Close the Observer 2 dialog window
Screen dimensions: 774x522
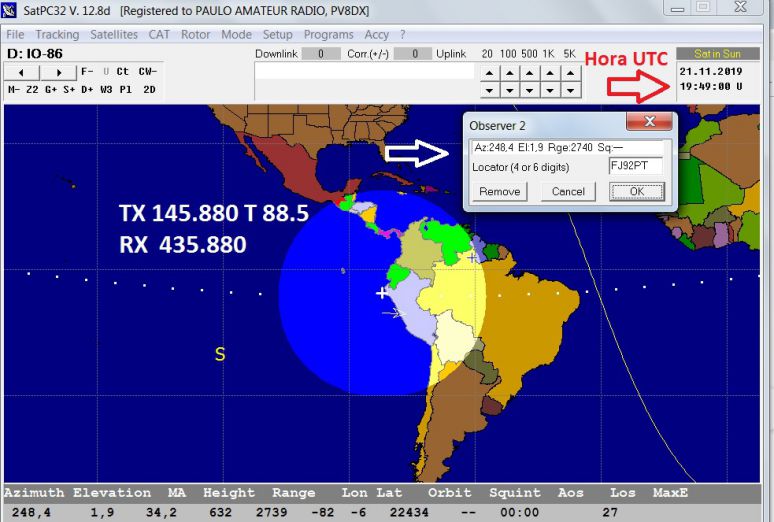(x=648, y=122)
